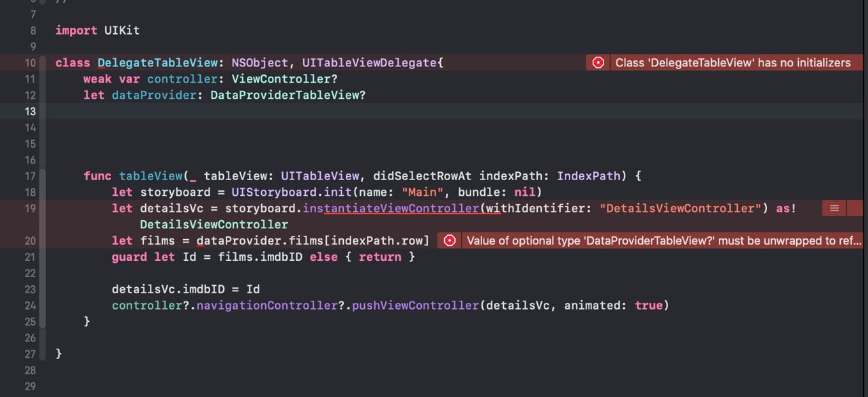Click 'DetailsViewController' cast type on wrapped line
Viewport: 868px width, 397px height.
tap(214, 224)
